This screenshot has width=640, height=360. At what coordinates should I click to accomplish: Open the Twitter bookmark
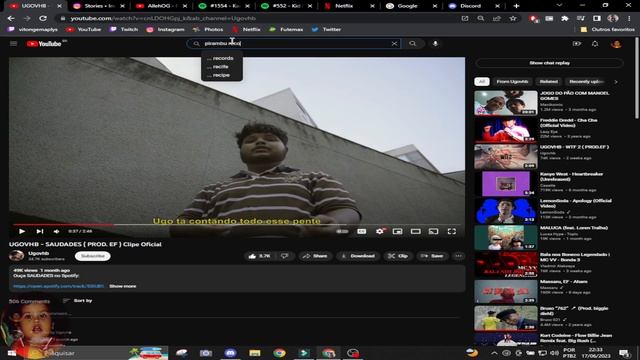326,29
